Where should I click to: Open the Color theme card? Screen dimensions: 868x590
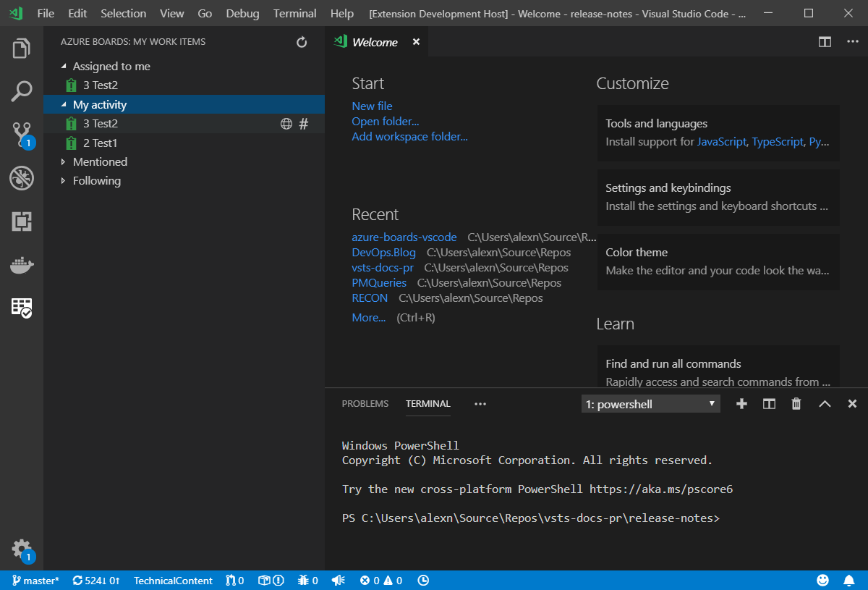(718, 261)
